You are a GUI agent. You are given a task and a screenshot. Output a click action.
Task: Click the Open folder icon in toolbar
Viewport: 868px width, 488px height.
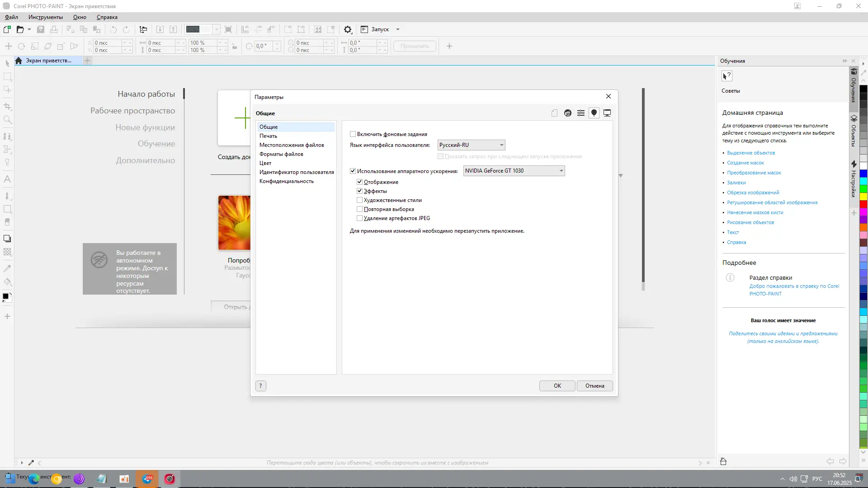coord(20,29)
